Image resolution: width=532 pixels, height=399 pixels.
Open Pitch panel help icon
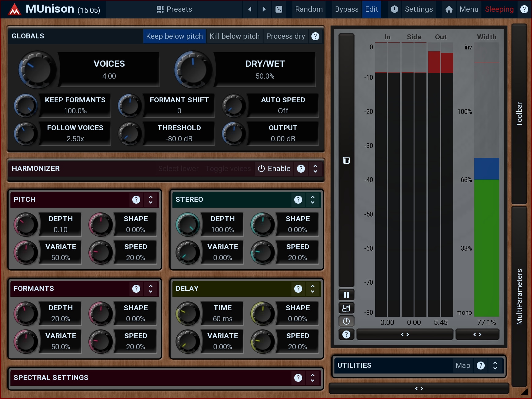coord(136,200)
